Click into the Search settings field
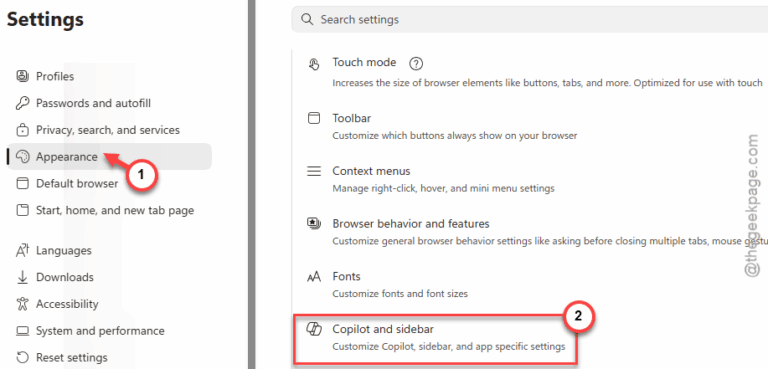Viewport: 768px width, 369px height. (x=529, y=20)
